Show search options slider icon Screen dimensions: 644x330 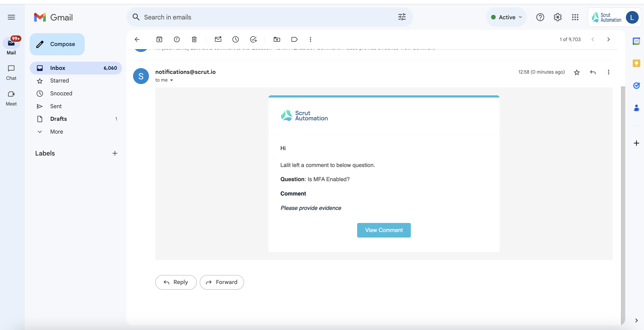pos(402,17)
